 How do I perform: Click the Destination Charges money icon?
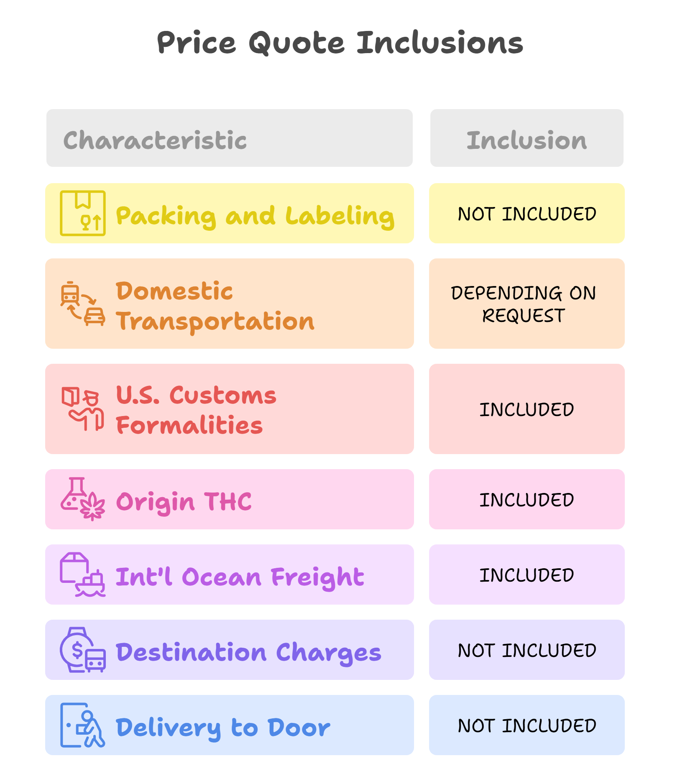tap(82, 650)
